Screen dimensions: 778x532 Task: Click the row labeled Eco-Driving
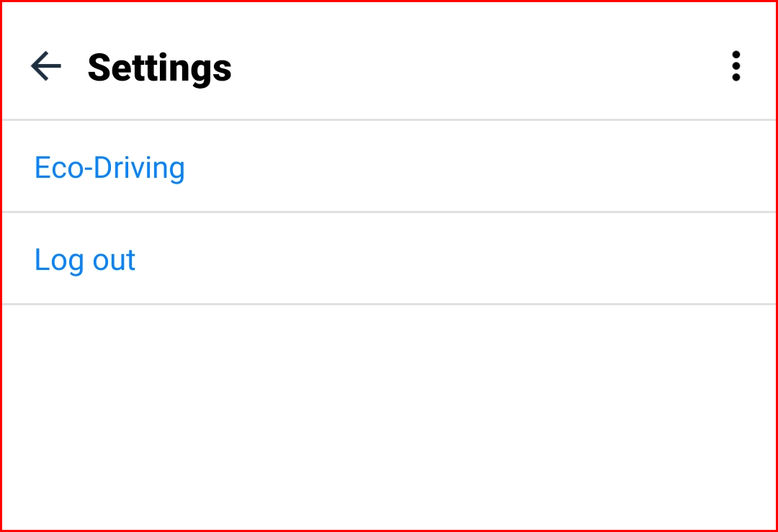click(x=389, y=166)
